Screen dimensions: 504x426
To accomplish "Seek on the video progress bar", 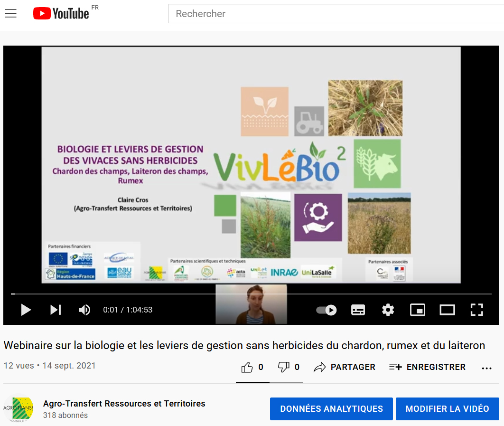I will (x=252, y=294).
